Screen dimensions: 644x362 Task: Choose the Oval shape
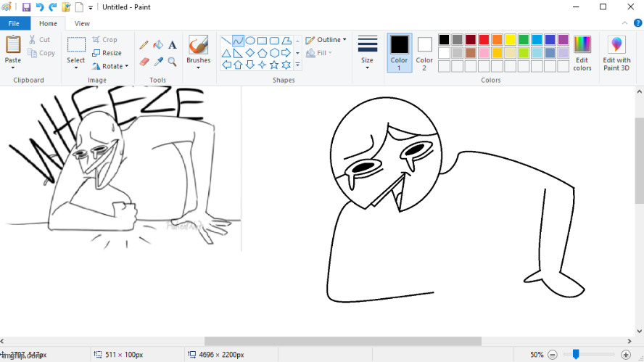250,41
